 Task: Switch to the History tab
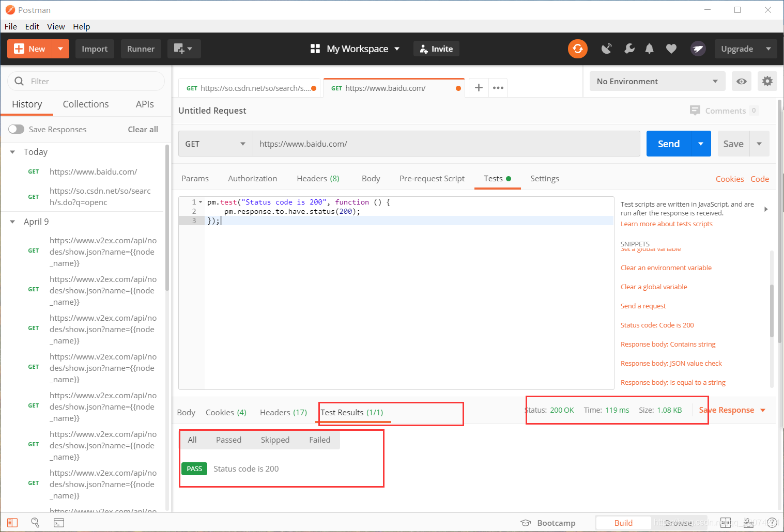[x=27, y=104]
